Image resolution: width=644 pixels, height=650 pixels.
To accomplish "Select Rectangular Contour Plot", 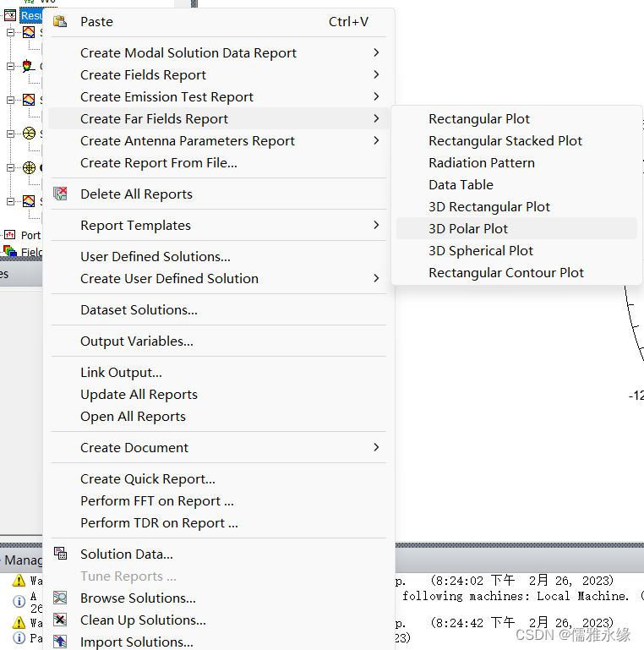I will (516, 272).
